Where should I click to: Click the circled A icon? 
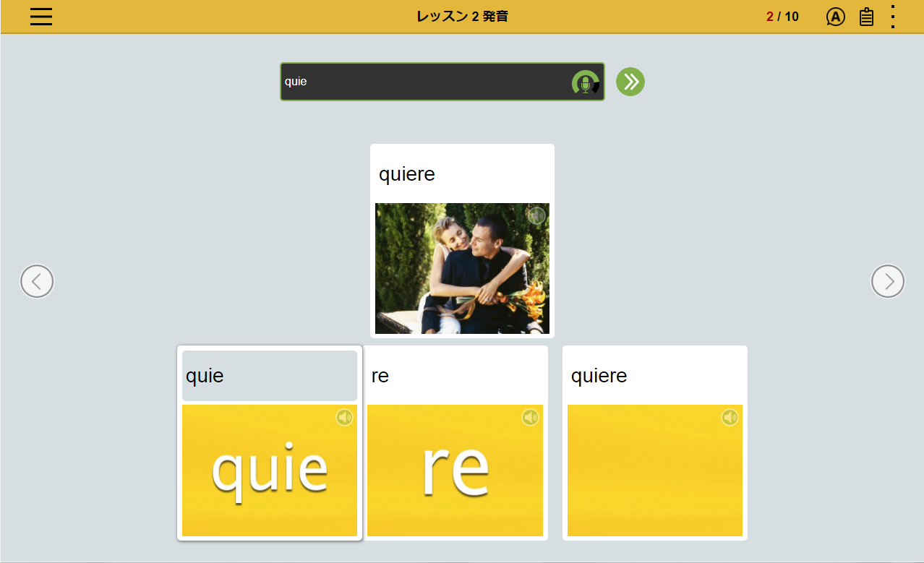point(835,17)
